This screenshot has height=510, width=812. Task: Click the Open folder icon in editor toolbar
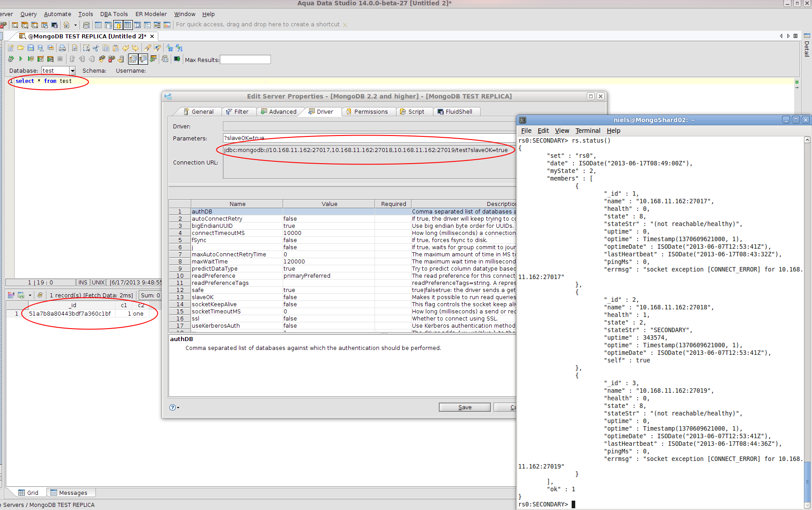point(21,48)
